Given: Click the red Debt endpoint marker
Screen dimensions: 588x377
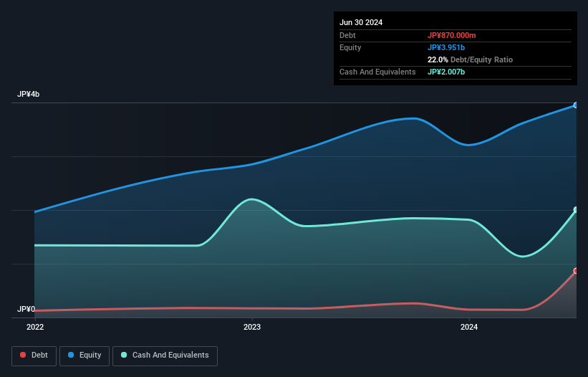Looking at the screenshot, I should coord(576,271).
